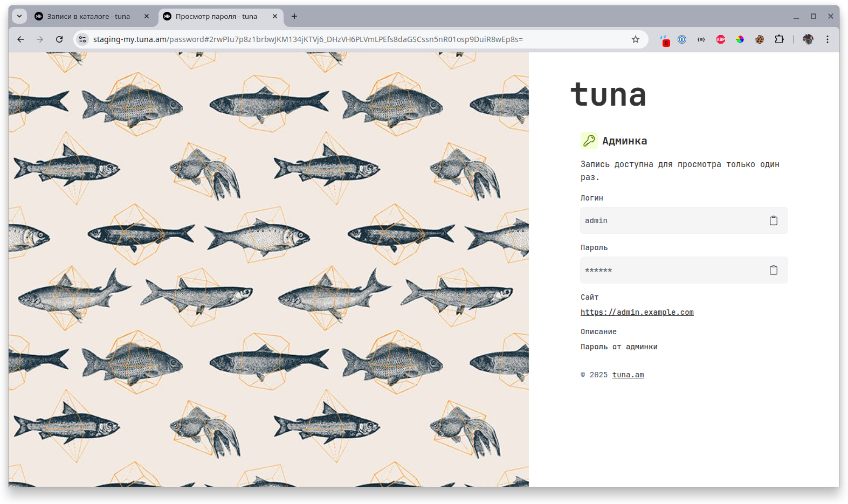
Task: Copy the login value with clipboard icon
Action: 773,220
